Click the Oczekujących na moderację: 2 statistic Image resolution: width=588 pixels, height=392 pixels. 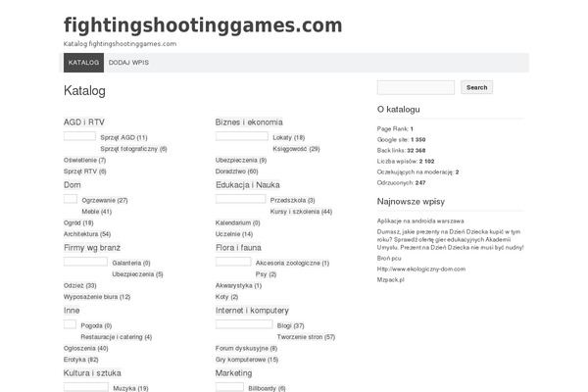(418, 171)
